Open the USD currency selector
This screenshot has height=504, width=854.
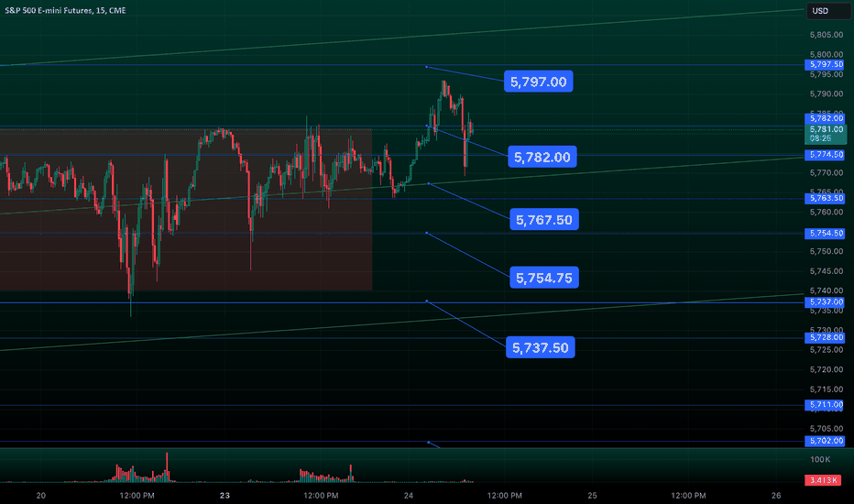pos(828,11)
